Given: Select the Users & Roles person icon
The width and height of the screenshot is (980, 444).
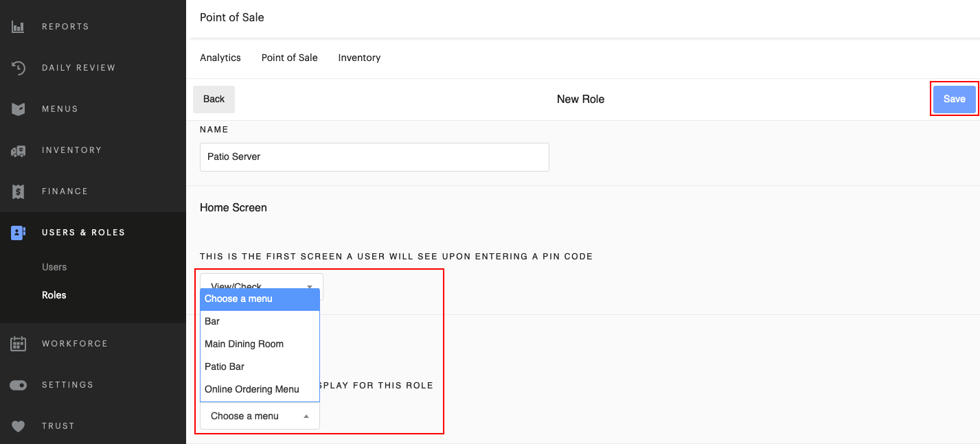Looking at the screenshot, I should [18, 232].
